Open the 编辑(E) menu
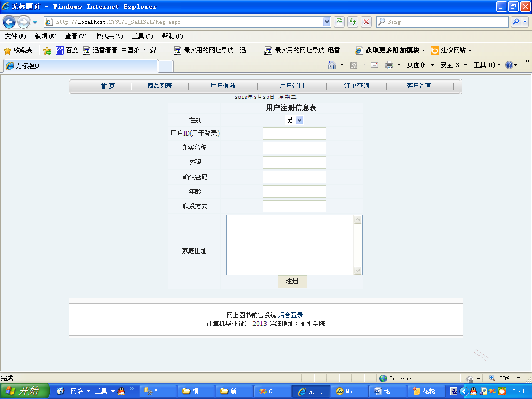Viewport: 532px width, 399px height. tap(46, 36)
